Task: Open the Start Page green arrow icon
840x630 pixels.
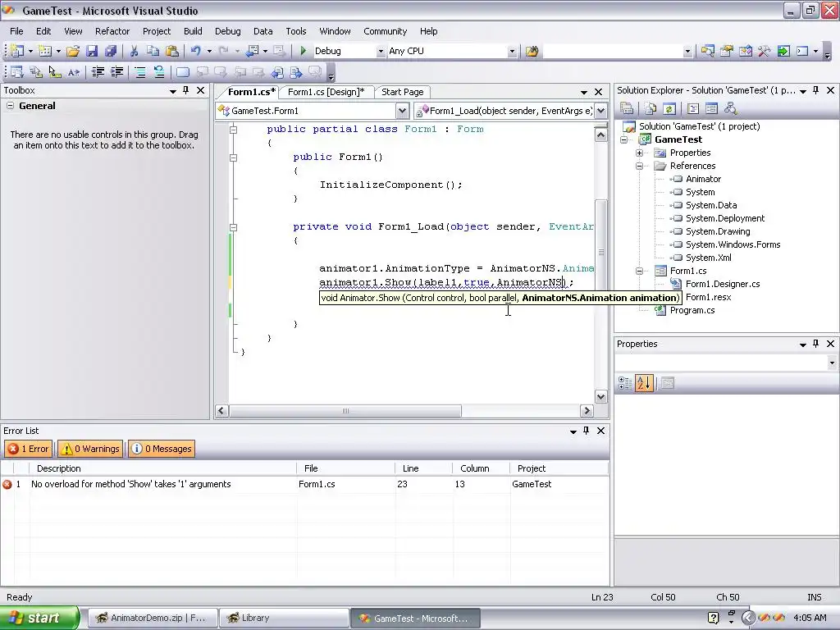Action: pos(783,51)
